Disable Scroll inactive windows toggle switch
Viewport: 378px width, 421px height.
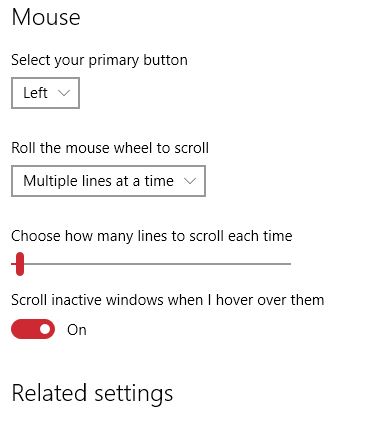click(x=33, y=329)
